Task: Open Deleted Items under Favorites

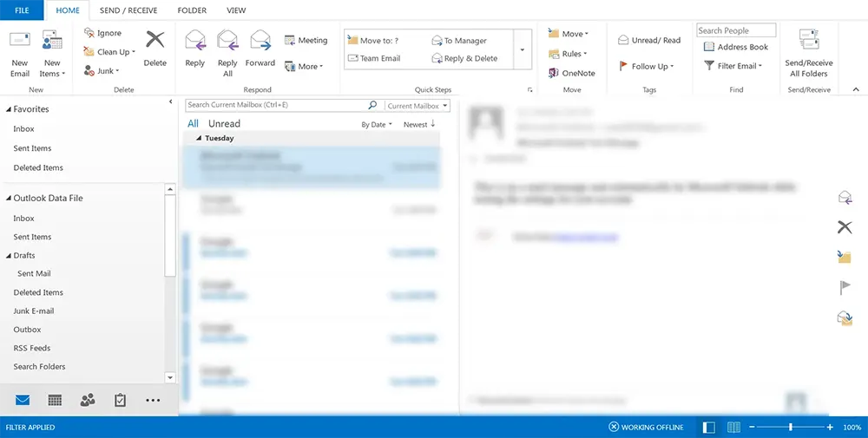Action: pos(38,167)
